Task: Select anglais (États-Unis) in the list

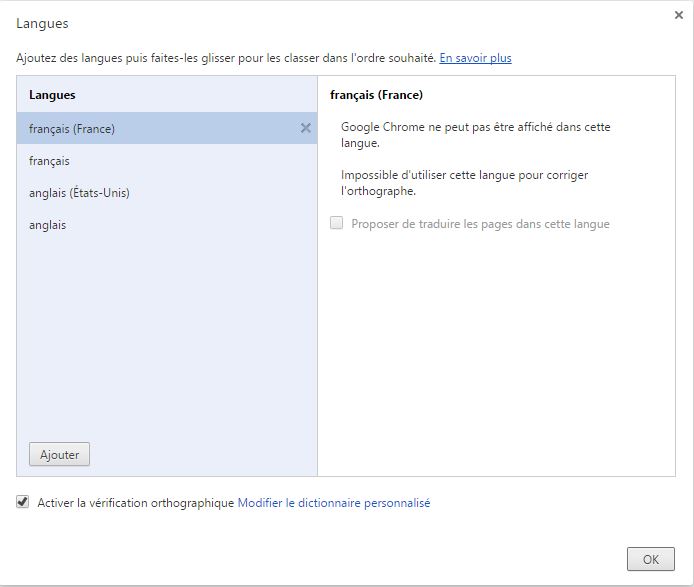Action: tap(80, 193)
